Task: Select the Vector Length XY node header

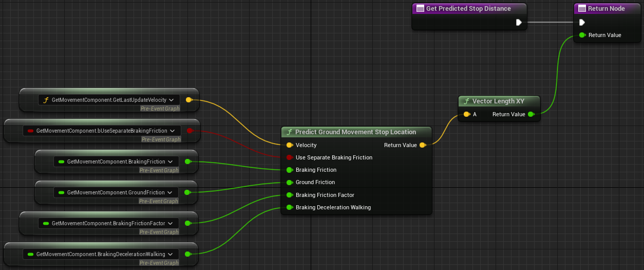Action: pos(498,101)
